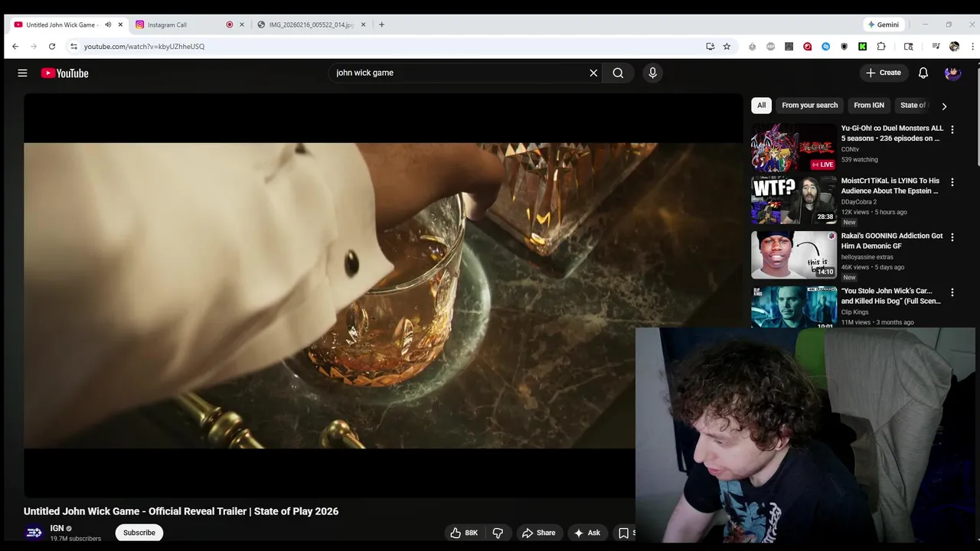The height and width of the screenshot is (551, 980).
Task: Start voice search with the microphone
Action: [652, 73]
